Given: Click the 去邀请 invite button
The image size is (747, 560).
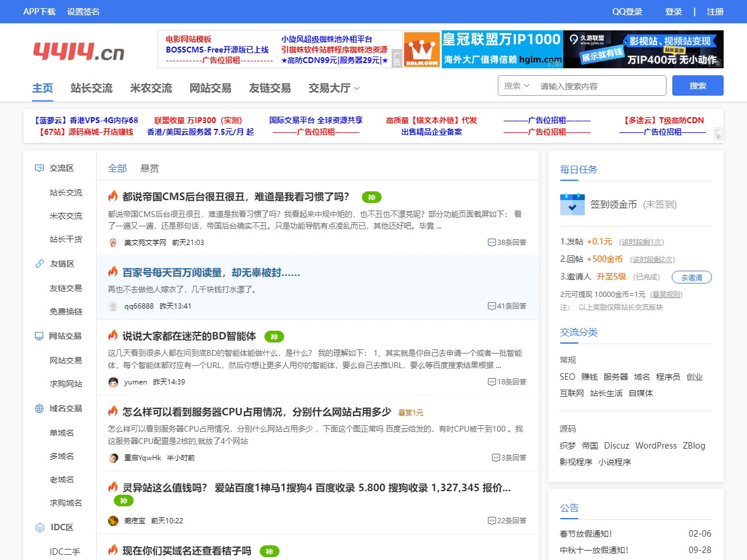Looking at the screenshot, I should tap(692, 277).
